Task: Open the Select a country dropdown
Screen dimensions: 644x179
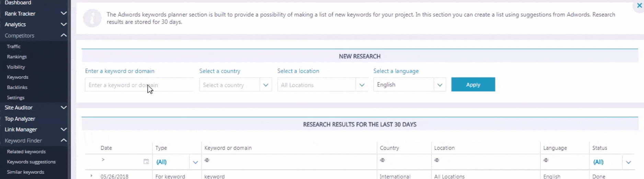Action: [x=266, y=85]
